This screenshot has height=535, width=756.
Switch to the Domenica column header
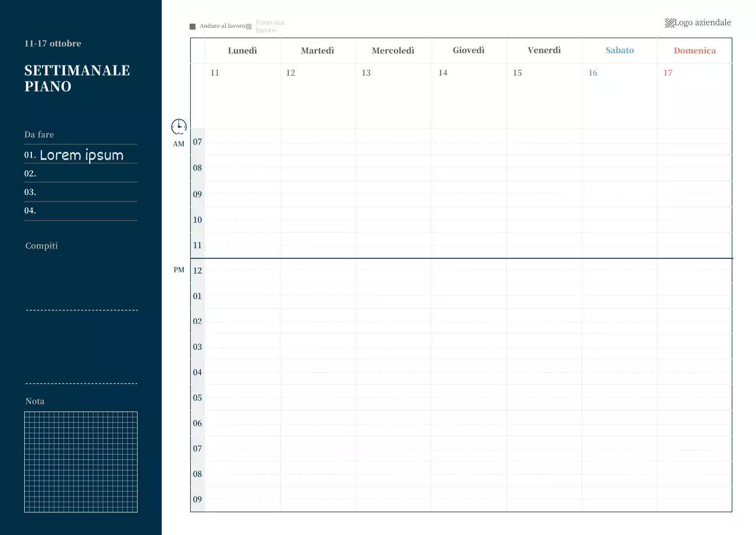(695, 50)
